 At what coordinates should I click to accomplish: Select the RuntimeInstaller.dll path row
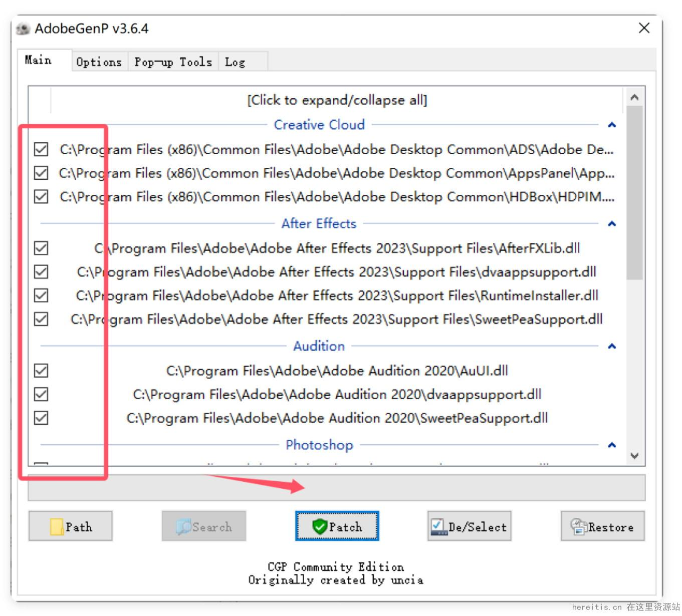tap(337, 295)
